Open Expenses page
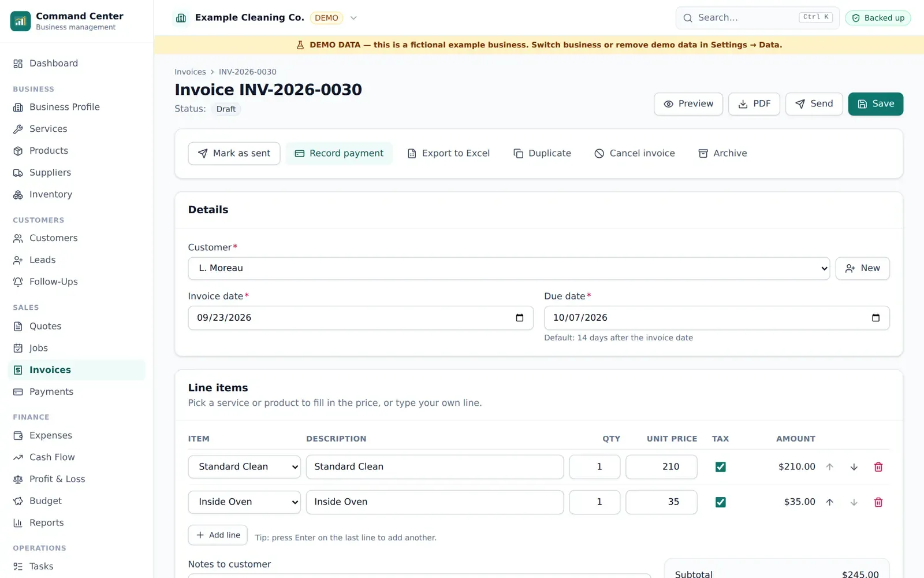This screenshot has width=924, height=578. (x=76, y=436)
